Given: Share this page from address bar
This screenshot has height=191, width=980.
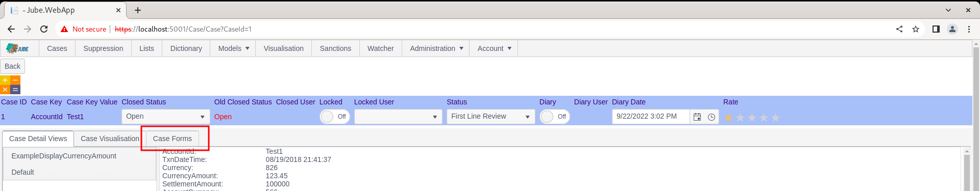Looking at the screenshot, I should click(899, 29).
